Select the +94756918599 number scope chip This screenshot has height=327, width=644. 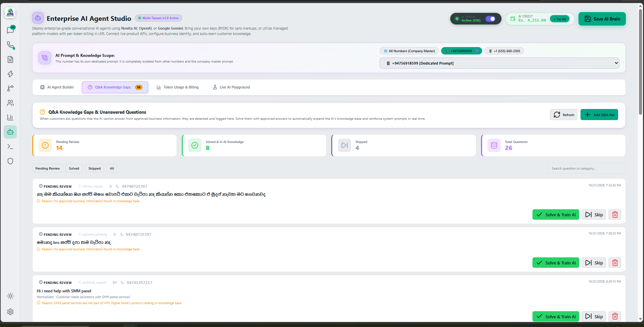pos(462,51)
